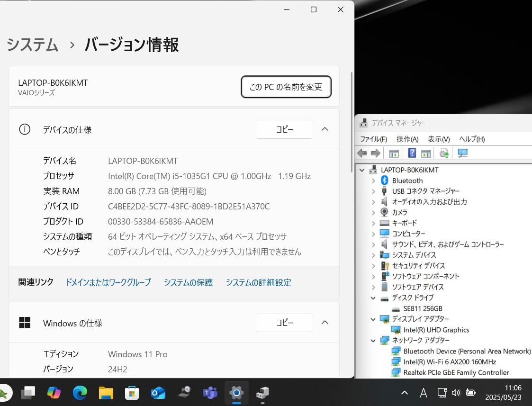Expand the キーボード category arrow
The height and width of the screenshot is (406, 532).
coord(373,223)
